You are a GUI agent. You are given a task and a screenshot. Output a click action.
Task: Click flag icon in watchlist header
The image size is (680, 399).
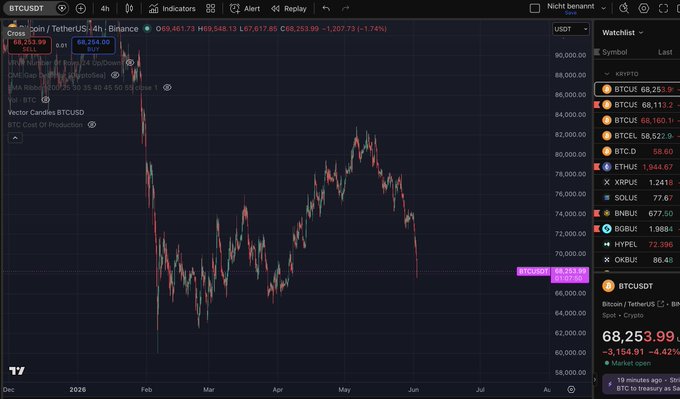[597, 52]
